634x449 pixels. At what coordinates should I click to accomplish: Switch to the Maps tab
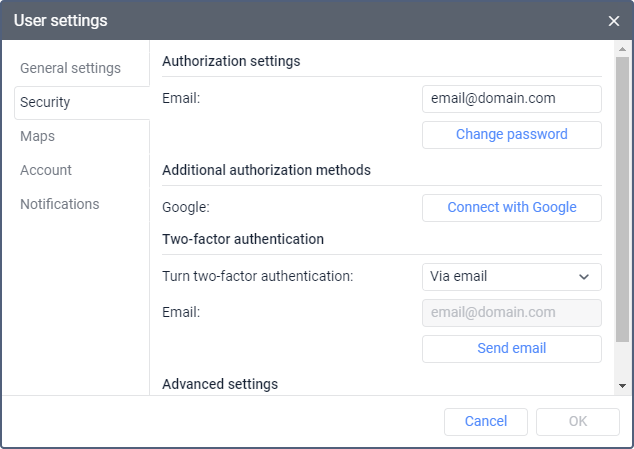[x=37, y=136]
